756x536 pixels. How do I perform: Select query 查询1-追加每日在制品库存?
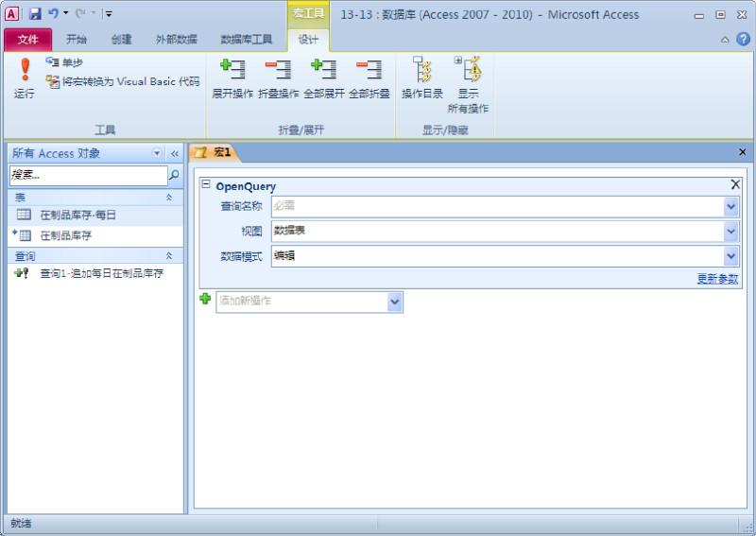pos(95,273)
